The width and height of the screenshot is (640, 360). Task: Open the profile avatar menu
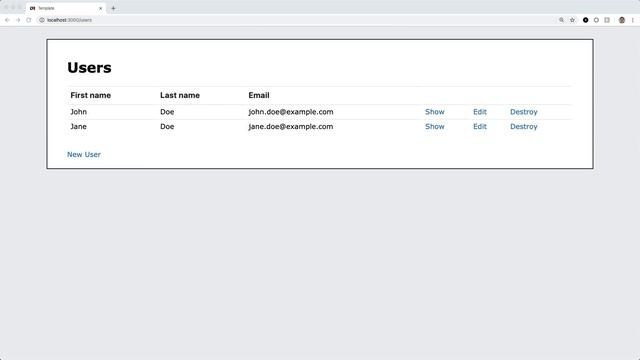[622, 20]
